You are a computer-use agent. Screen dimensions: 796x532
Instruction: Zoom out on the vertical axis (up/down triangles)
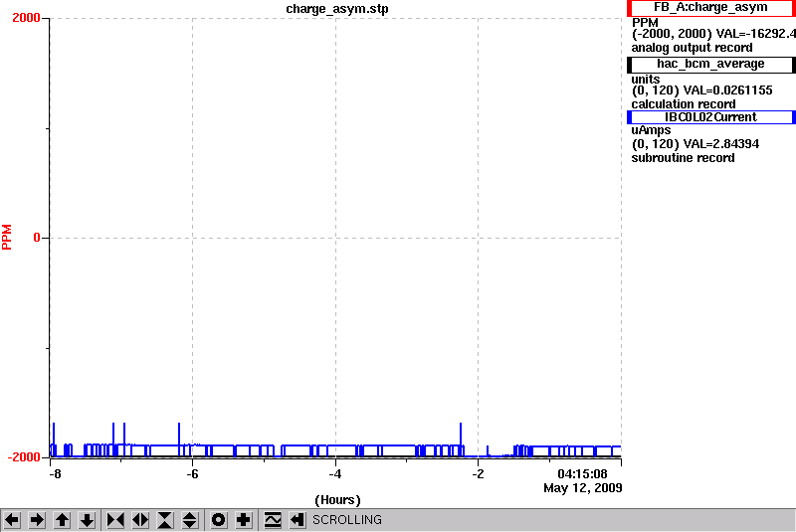(189, 520)
